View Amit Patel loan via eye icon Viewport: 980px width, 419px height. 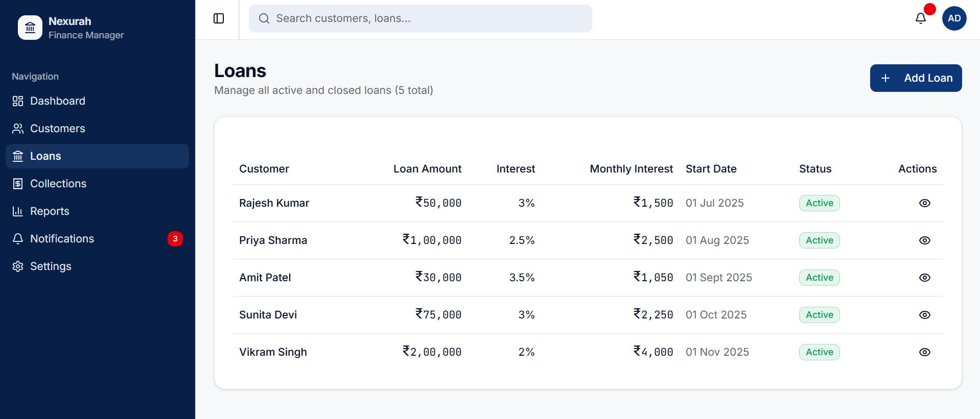(x=925, y=278)
